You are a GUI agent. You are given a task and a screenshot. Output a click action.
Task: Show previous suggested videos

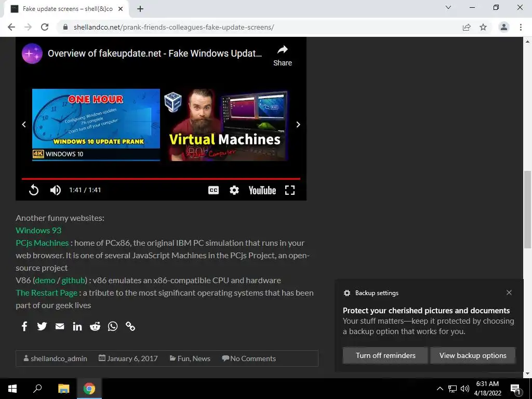point(24,125)
